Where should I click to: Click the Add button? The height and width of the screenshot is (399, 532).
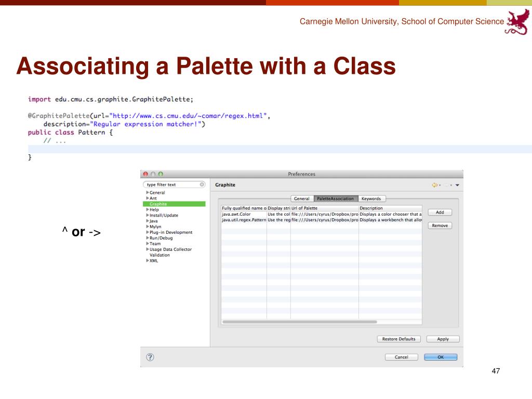coord(440,212)
